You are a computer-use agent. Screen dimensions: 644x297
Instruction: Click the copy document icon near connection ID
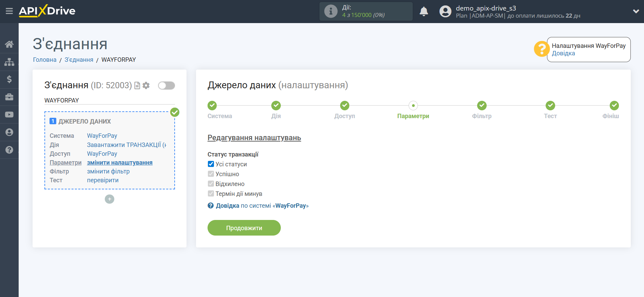coord(137,86)
